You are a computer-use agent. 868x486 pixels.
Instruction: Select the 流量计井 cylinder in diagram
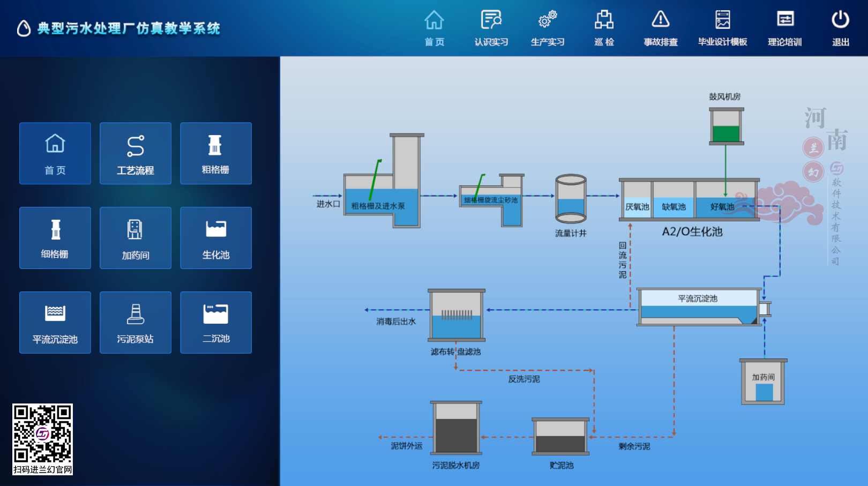(x=571, y=199)
